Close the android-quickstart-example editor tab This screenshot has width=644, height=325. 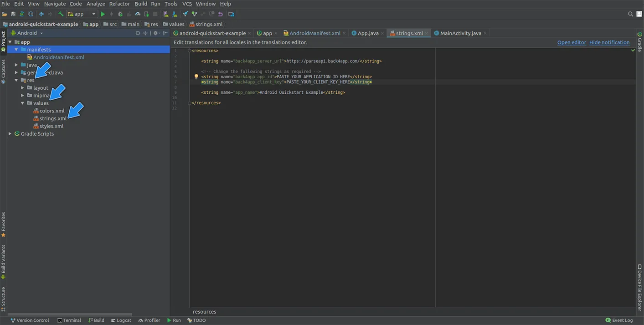tap(250, 33)
